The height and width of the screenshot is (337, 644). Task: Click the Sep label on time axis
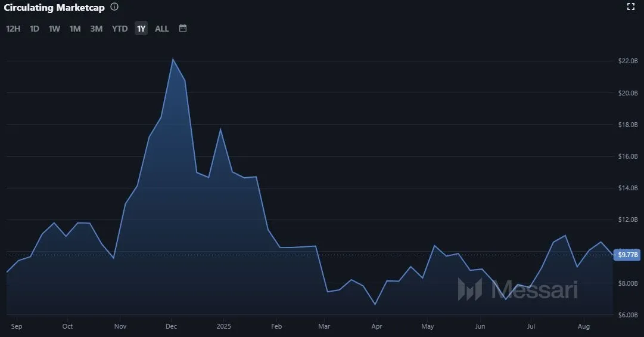point(17,326)
